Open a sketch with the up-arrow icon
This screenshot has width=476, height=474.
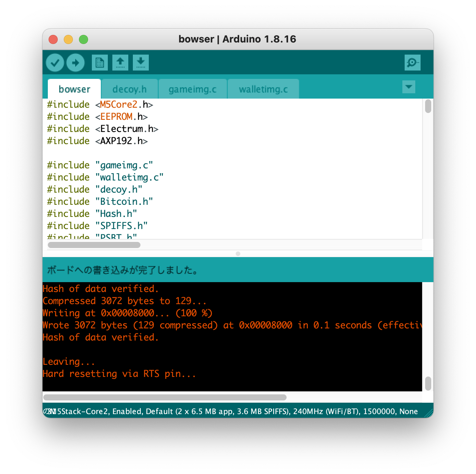pyautogui.click(x=120, y=63)
